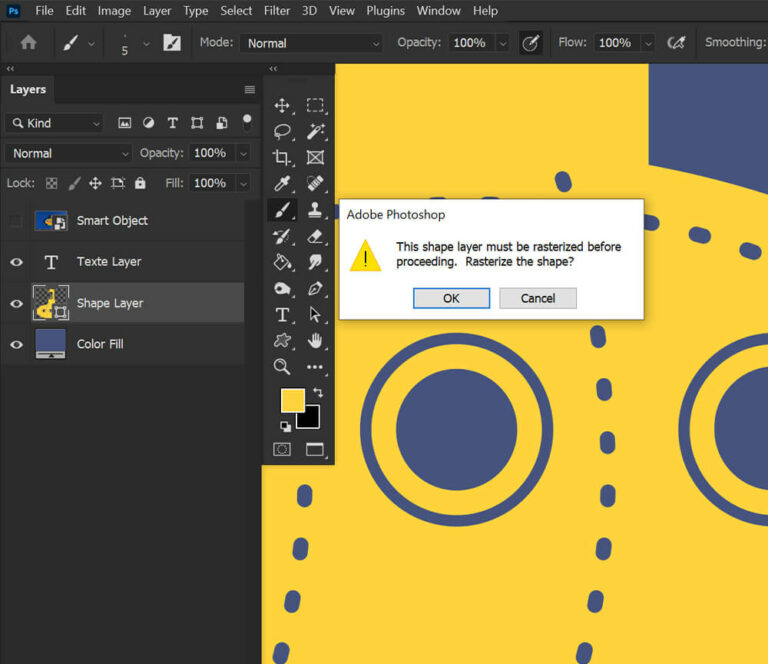Open the Layer menu
Viewport: 768px width, 664px height.
click(157, 11)
